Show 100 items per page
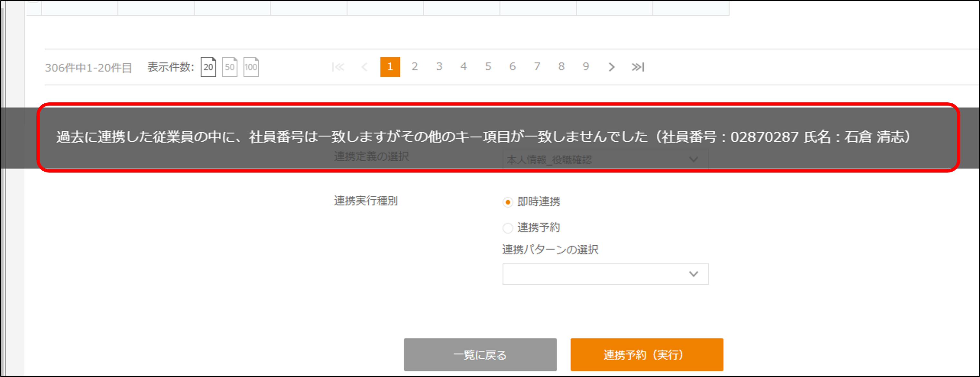The image size is (980, 377). coord(251,67)
